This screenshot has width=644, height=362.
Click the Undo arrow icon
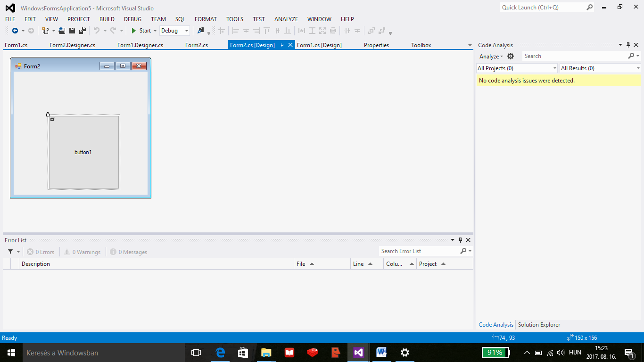pyautogui.click(x=96, y=31)
